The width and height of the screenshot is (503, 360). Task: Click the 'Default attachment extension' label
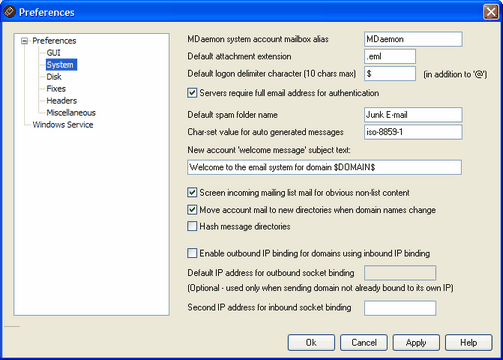point(239,56)
